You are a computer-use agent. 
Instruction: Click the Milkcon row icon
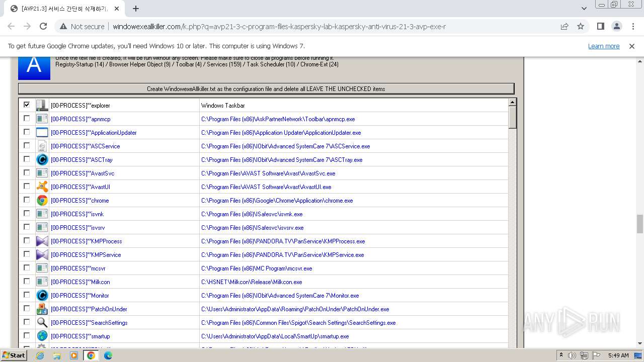pyautogui.click(x=42, y=282)
